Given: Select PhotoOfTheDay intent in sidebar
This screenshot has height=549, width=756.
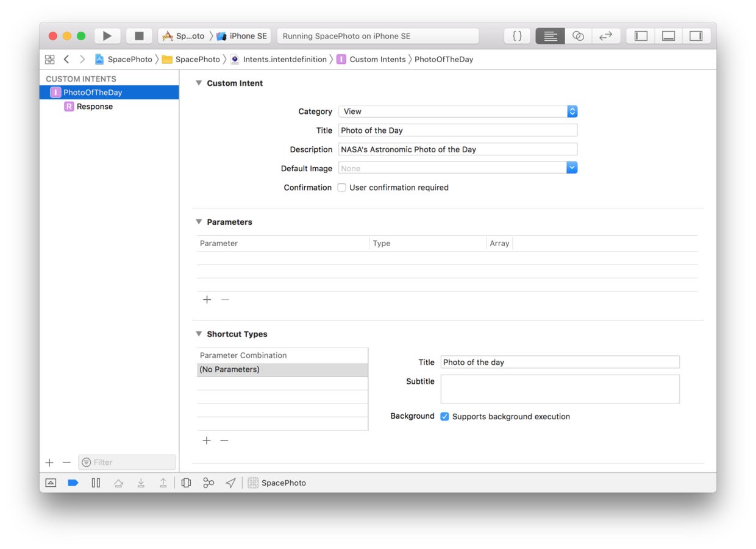Looking at the screenshot, I should (x=110, y=93).
